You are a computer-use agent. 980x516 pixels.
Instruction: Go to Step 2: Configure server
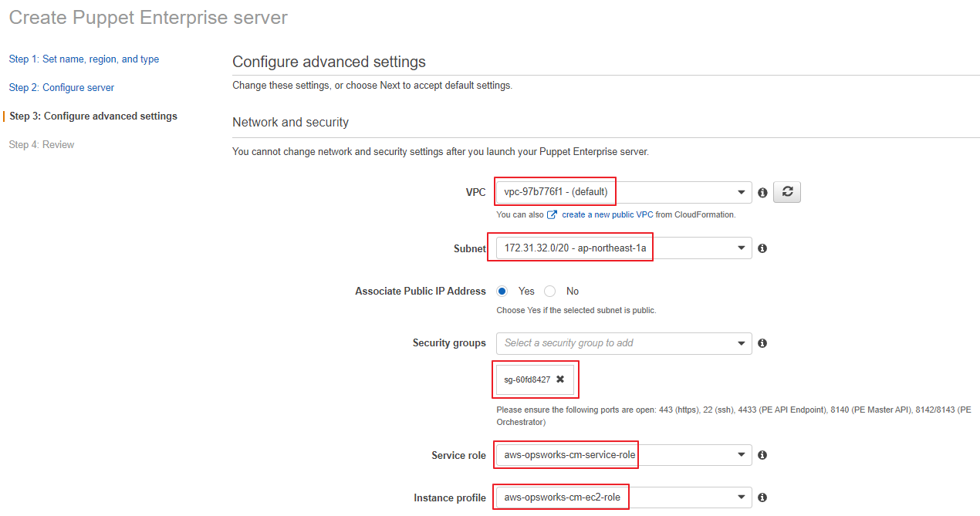coord(62,88)
